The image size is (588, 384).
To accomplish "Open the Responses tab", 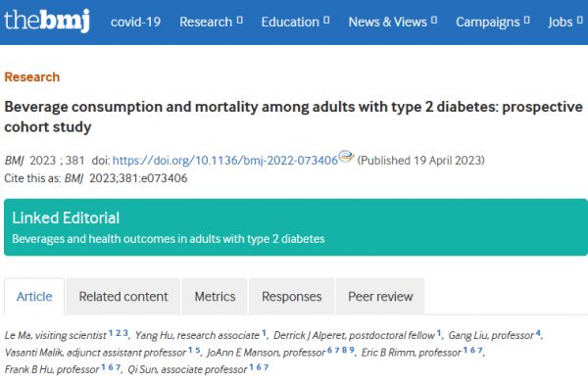I will click(x=292, y=296).
